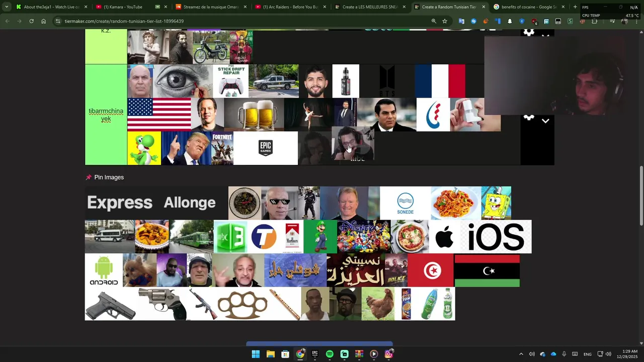Close the Create a Random Tunisian Tier tab
The width and height of the screenshot is (644, 362).
click(x=484, y=7)
